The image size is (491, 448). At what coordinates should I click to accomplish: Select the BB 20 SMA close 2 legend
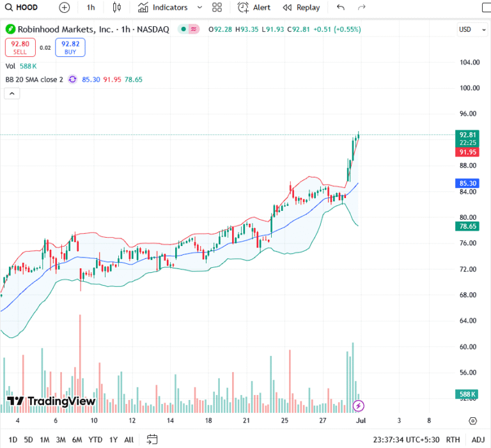point(34,79)
